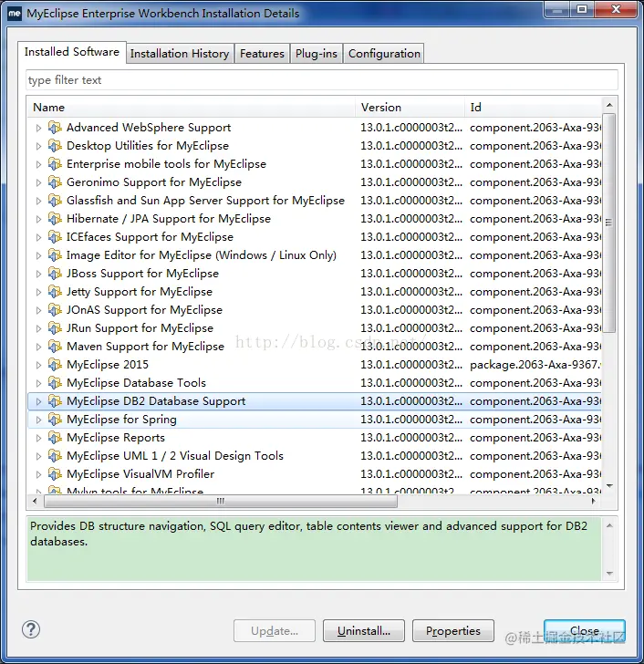The width and height of the screenshot is (644, 664).
Task: Click the Advanced WebSphere Support feature icon
Action: point(55,128)
